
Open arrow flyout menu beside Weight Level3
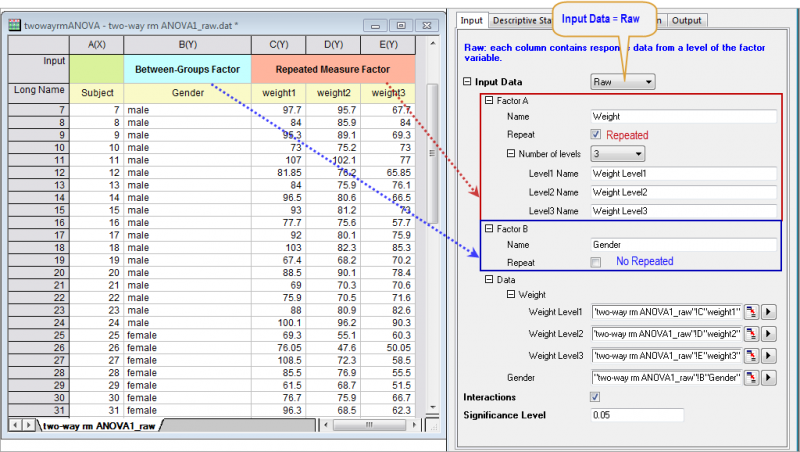[x=768, y=354]
